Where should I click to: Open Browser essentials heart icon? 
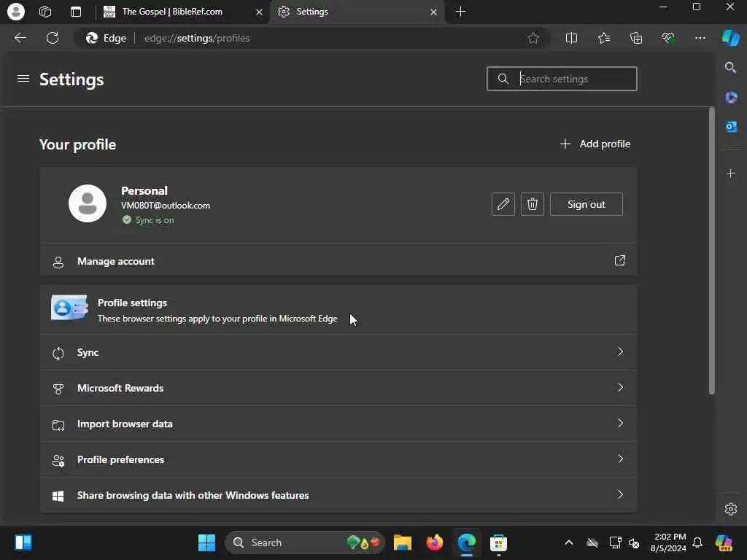pyautogui.click(x=668, y=38)
